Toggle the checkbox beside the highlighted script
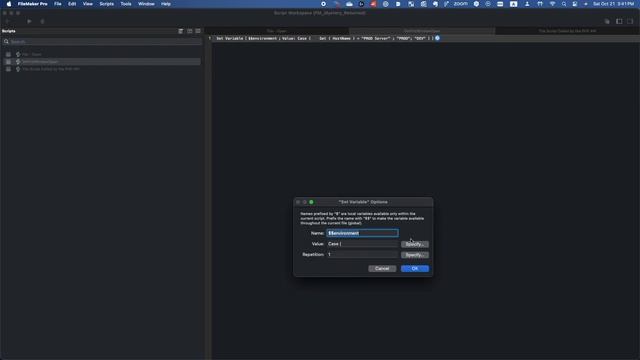This screenshot has height=360, width=640. 8,62
